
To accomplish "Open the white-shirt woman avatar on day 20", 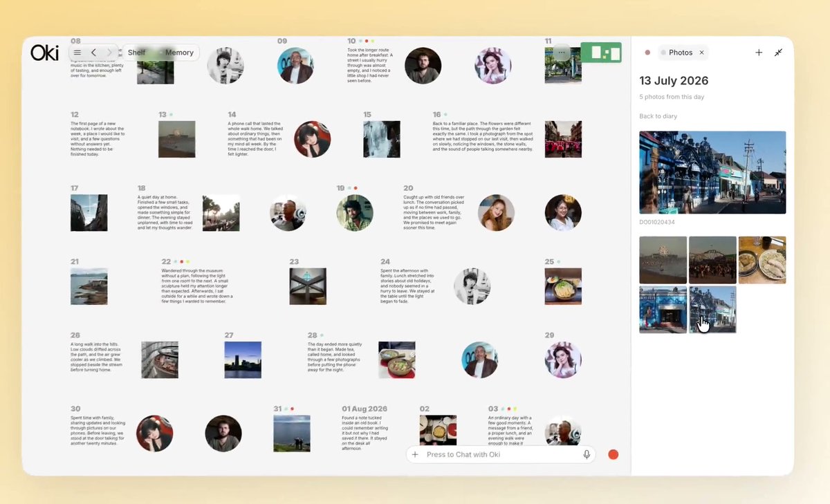I will (x=563, y=213).
